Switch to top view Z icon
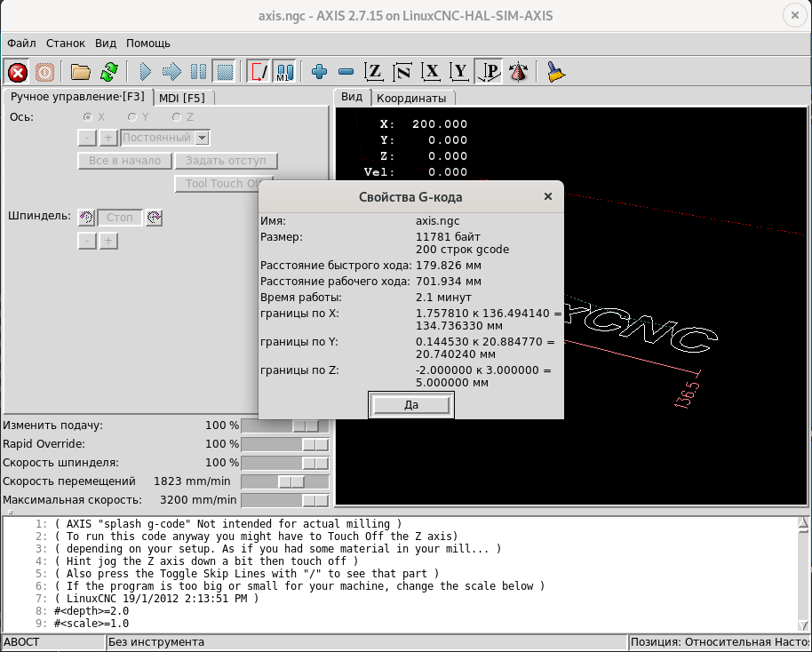The image size is (812, 652). pyautogui.click(x=375, y=72)
